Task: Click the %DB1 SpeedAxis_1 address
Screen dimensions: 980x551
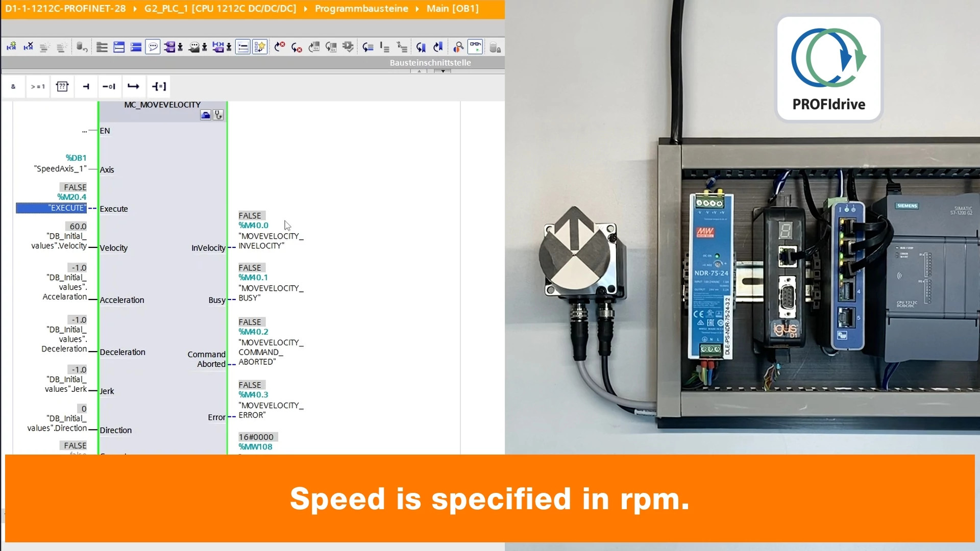Action: click(76, 158)
